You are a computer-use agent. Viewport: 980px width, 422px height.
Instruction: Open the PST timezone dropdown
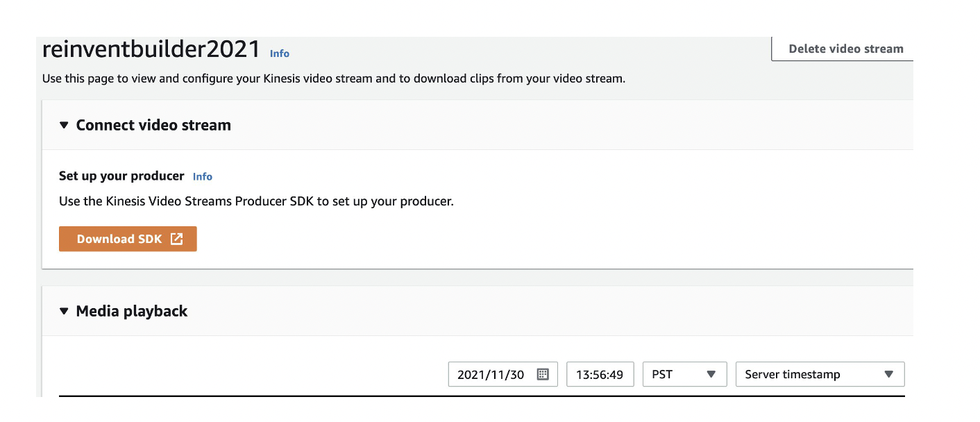pos(684,374)
